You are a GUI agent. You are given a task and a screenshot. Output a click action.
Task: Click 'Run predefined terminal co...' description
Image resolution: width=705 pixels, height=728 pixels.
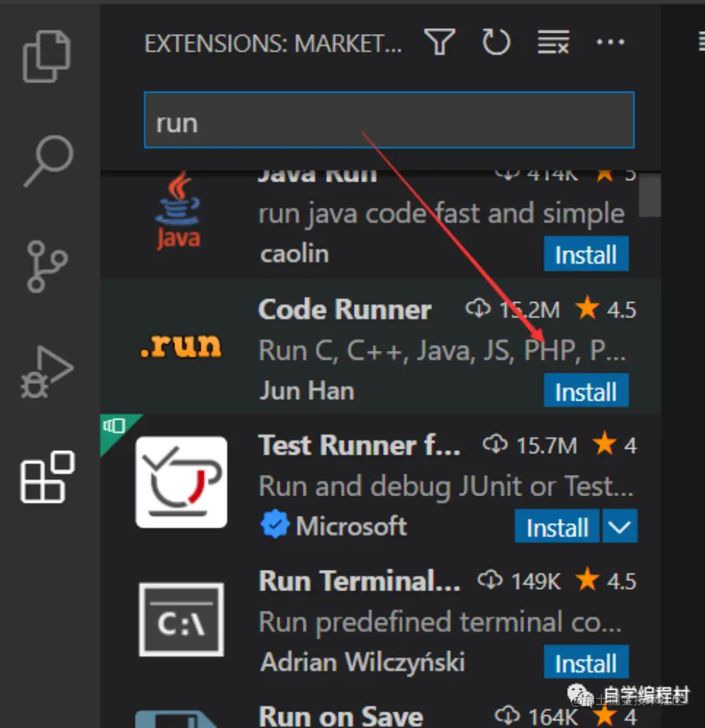click(440, 622)
